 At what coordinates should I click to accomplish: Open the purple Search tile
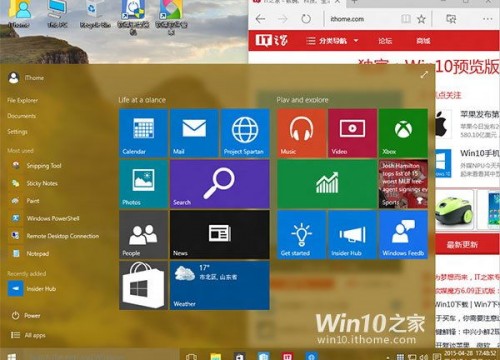click(x=220, y=184)
